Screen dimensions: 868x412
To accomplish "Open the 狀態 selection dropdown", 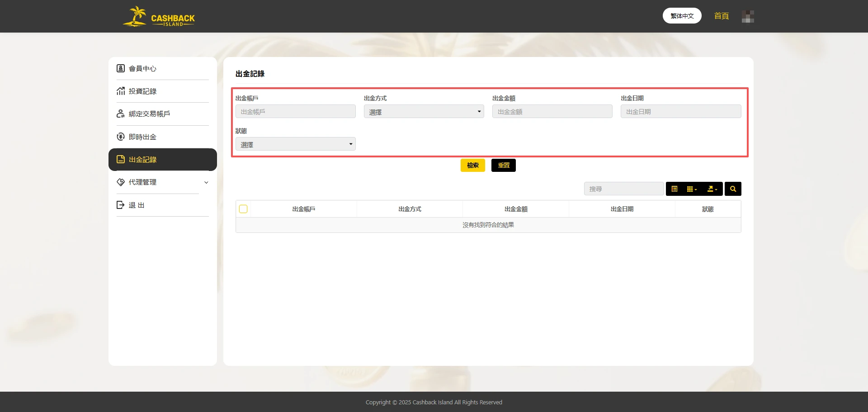I will pyautogui.click(x=295, y=144).
